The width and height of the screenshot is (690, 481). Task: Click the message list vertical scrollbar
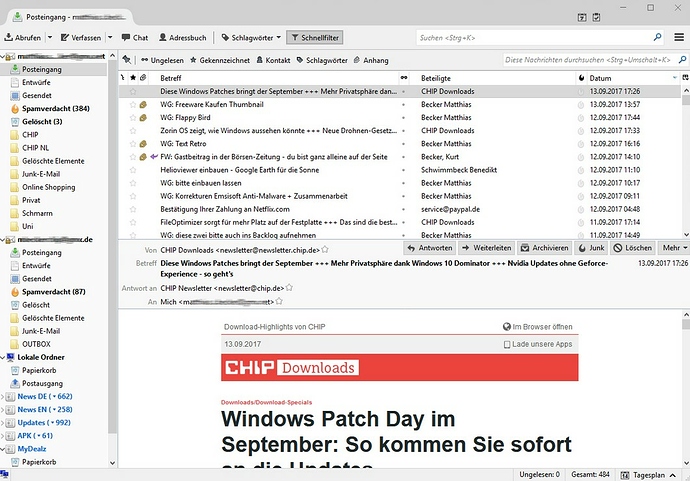pyautogui.click(x=686, y=100)
